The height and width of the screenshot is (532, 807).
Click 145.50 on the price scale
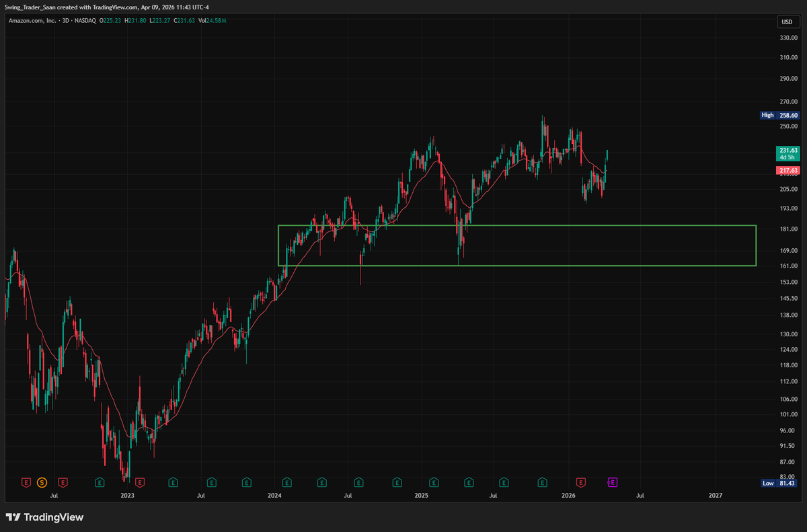click(788, 299)
